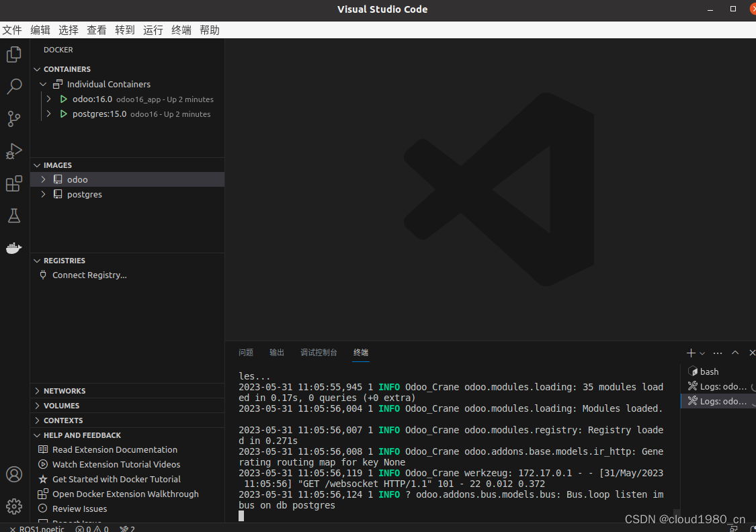
Task: Open the Docker extension sidebar view
Action: (14, 248)
